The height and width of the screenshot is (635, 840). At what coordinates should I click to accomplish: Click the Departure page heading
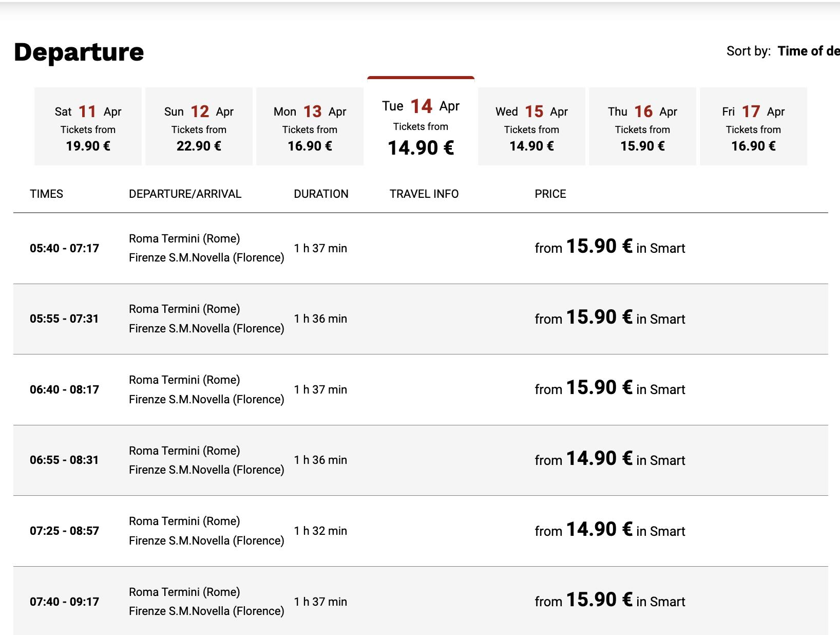click(x=79, y=51)
